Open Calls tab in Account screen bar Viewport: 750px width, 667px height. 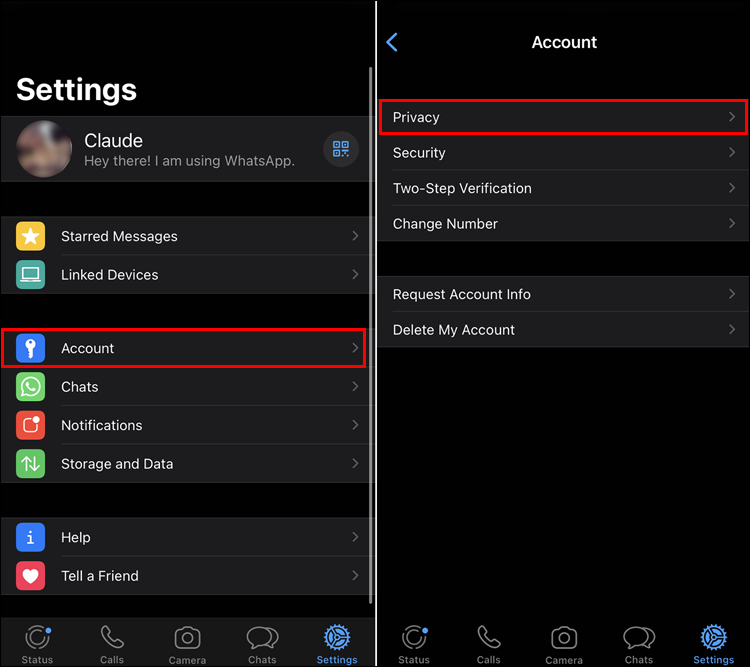pos(489,644)
